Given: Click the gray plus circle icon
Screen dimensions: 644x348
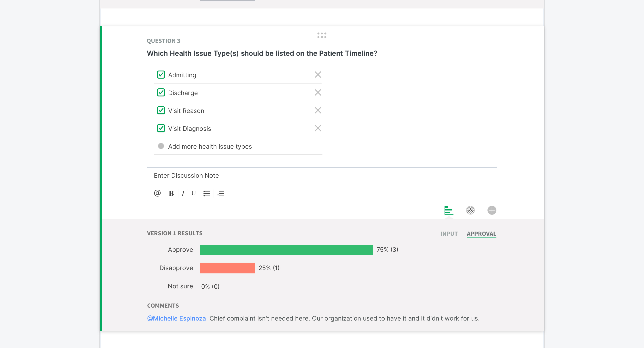Looking at the screenshot, I should click(492, 210).
